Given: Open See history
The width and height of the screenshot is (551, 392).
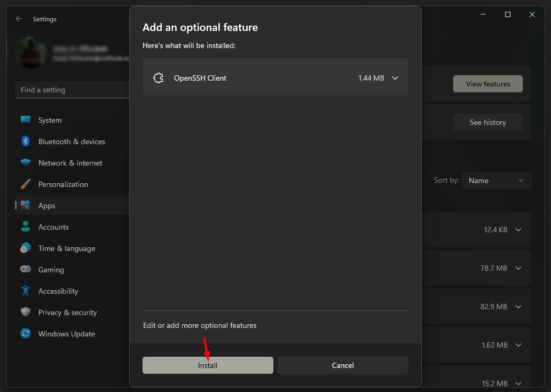Looking at the screenshot, I should 488,122.
